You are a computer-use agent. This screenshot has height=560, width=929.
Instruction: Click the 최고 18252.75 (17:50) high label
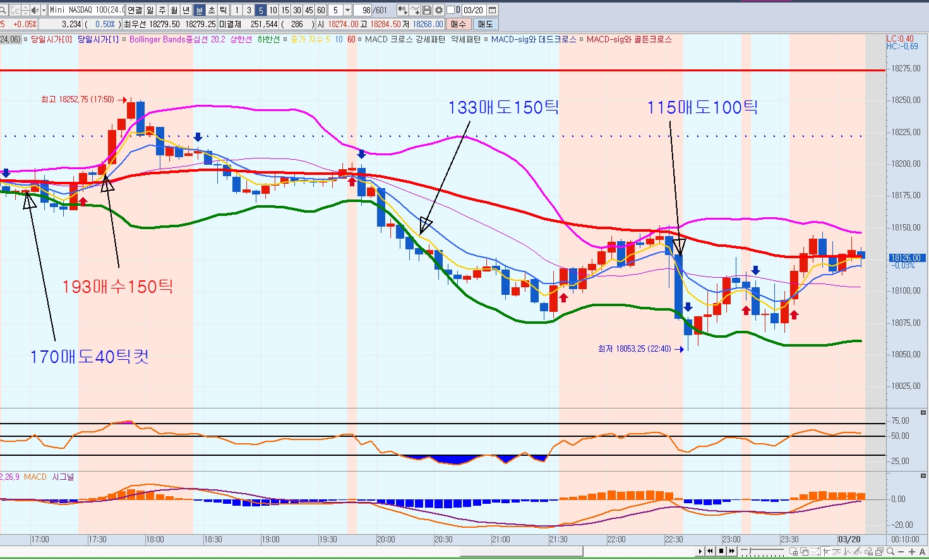(77, 99)
